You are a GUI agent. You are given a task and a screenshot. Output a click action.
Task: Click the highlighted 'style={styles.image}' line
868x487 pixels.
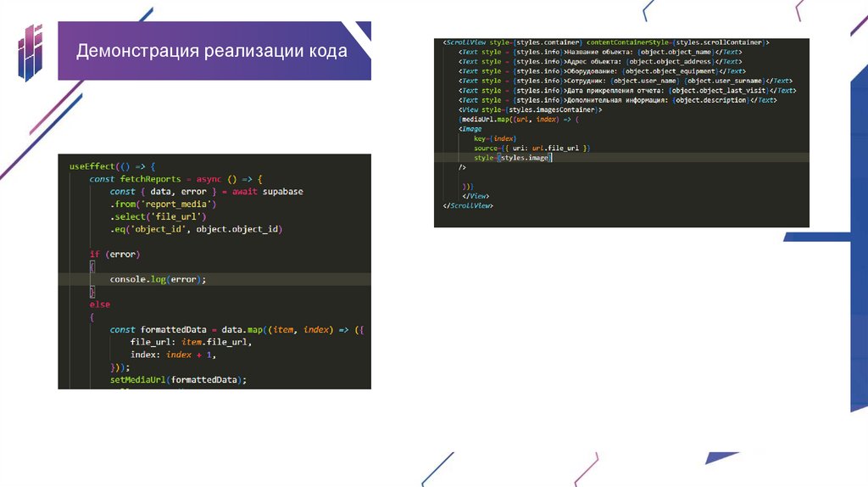513,158
